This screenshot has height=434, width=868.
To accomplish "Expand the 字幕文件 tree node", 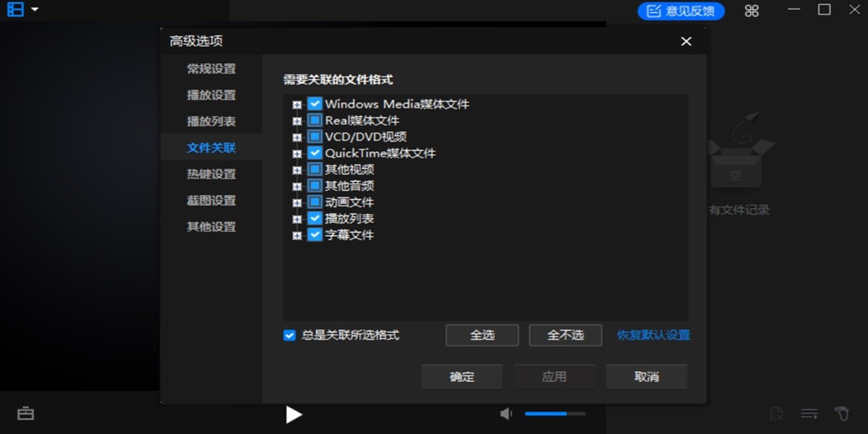I will click(297, 234).
